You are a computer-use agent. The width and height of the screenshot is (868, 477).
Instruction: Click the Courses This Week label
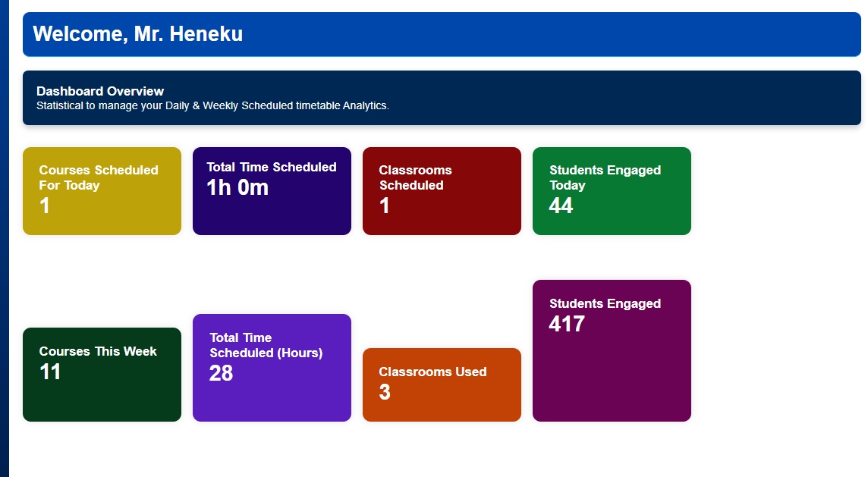tap(98, 351)
